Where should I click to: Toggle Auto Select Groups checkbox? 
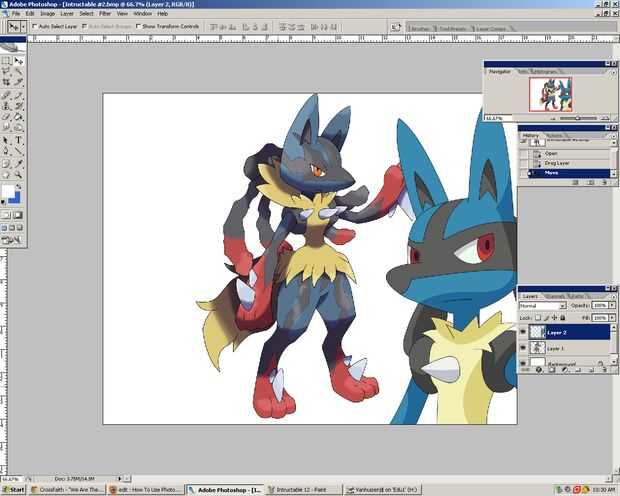click(84, 27)
